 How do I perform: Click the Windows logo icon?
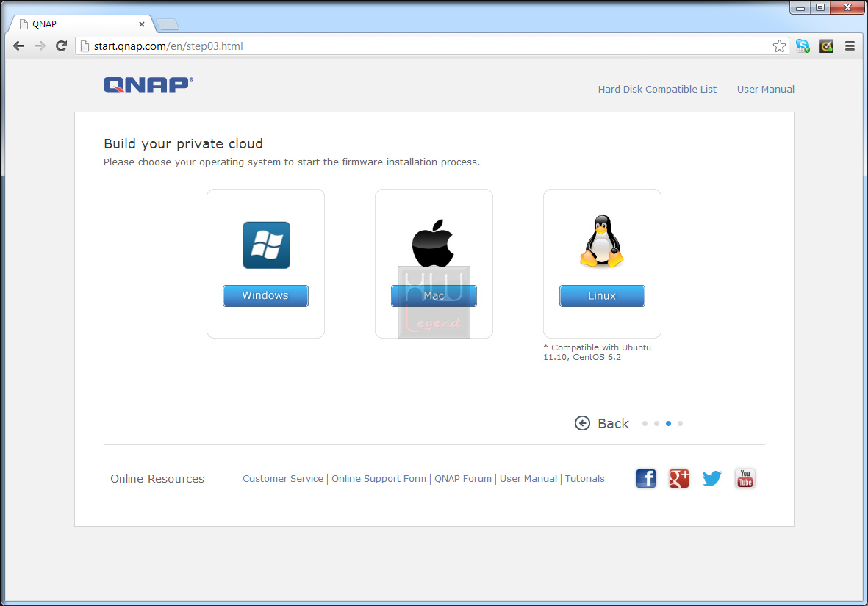[266, 245]
